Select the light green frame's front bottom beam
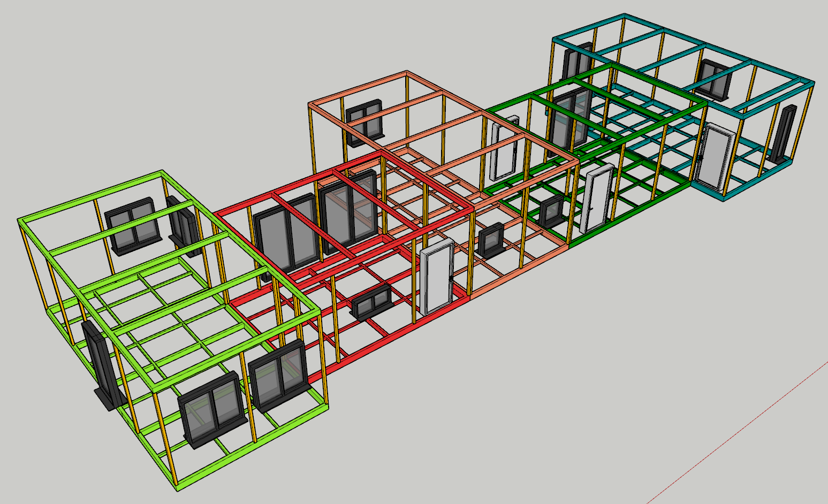The height and width of the screenshot is (504, 828). coord(252,450)
